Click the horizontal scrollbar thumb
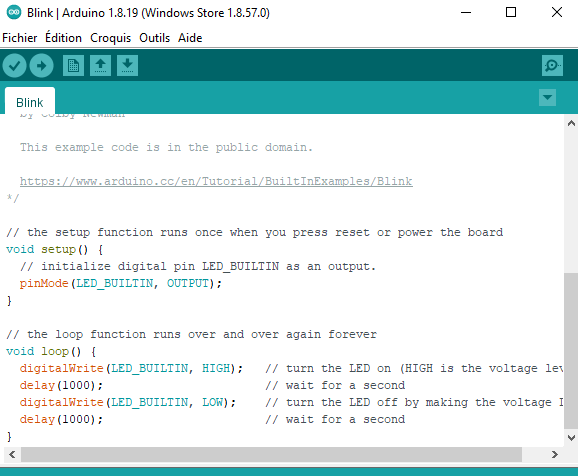This screenshot has width=578, height=476. click(271, 454)
